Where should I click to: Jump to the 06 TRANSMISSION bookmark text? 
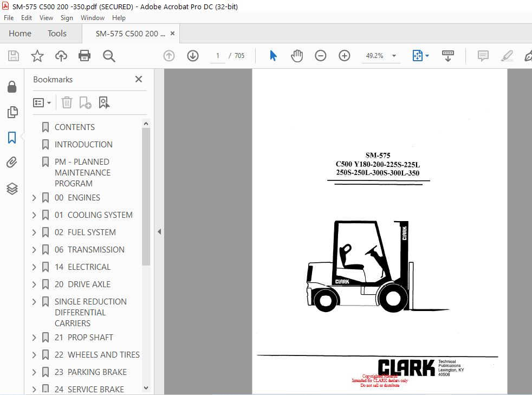(89, 250)
